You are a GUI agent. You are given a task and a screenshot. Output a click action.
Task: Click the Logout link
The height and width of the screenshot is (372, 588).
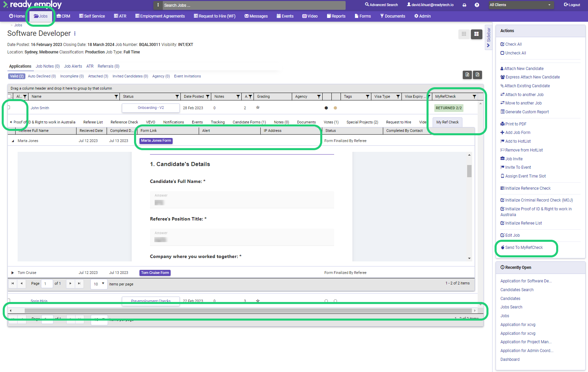click(x=572, y=5)
